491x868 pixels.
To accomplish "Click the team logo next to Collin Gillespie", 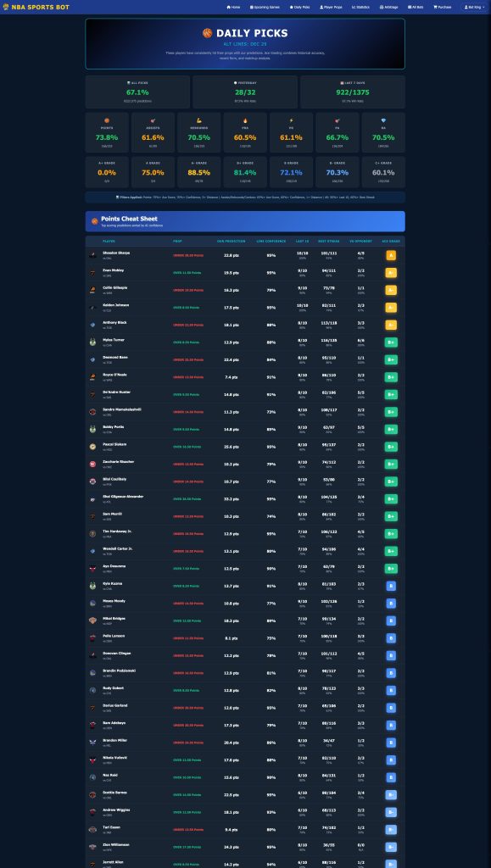I will click(93, 290).
